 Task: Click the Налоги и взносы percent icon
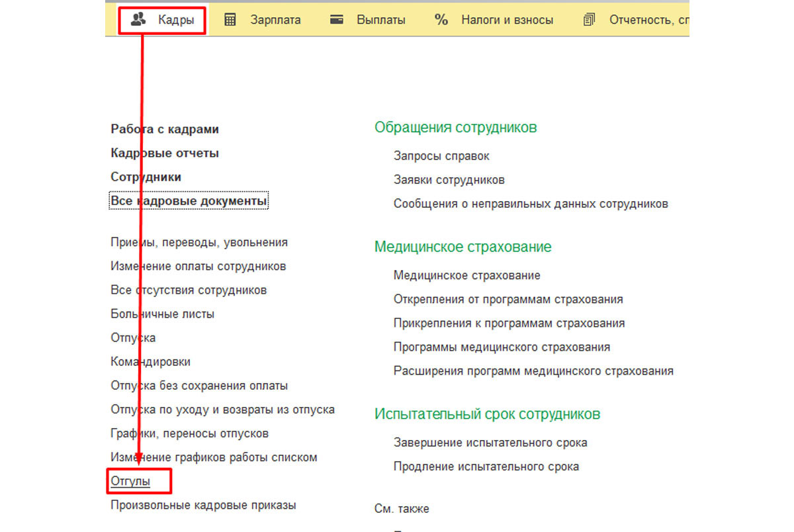tap(441, 20)
